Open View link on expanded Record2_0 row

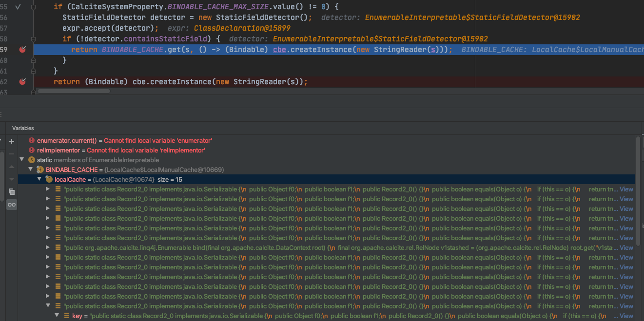click(x=626, y=306)
